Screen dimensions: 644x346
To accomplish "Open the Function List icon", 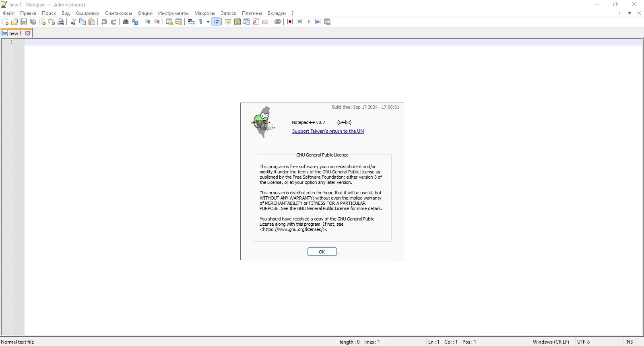I will pos(256,22).
